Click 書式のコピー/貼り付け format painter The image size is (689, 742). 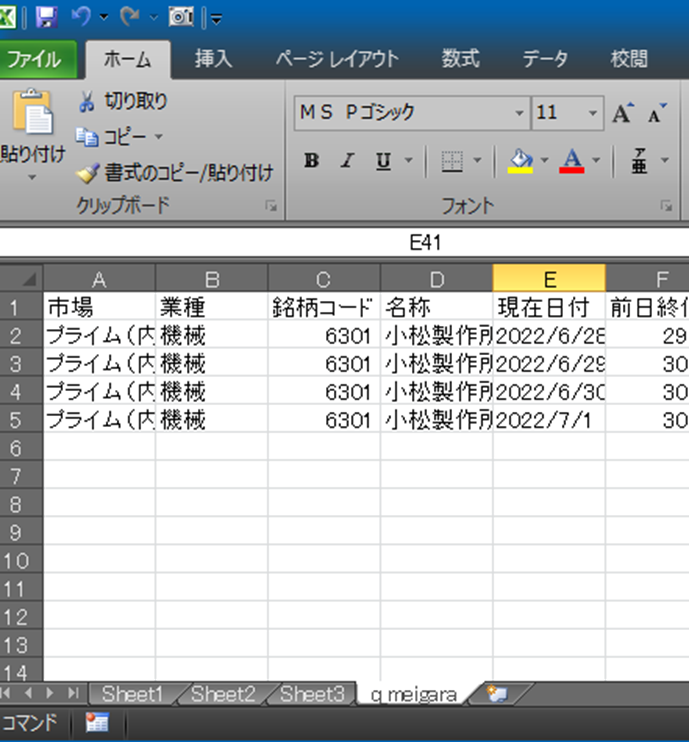tap(175, 173)
